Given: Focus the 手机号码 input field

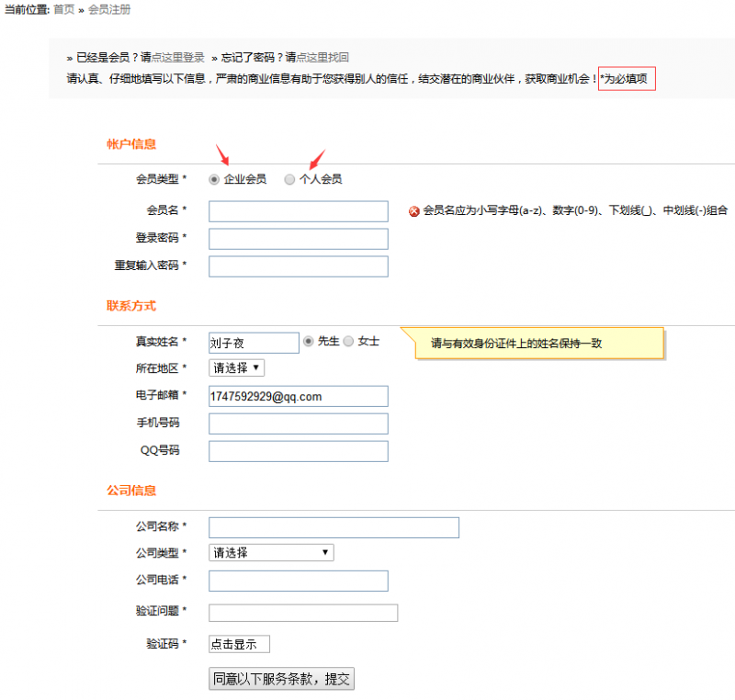Looking at the screenshot, I should [299, 423].
